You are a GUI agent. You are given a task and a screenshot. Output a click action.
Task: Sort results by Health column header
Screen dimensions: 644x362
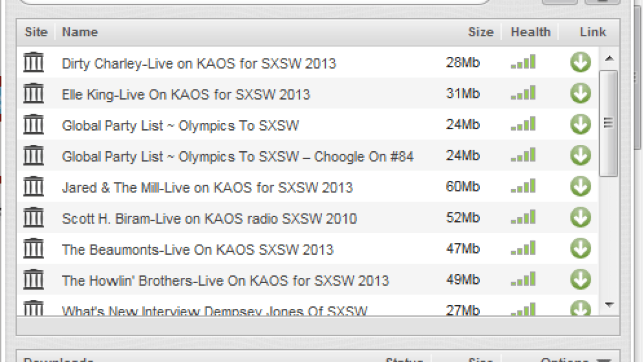pos(530,32)
